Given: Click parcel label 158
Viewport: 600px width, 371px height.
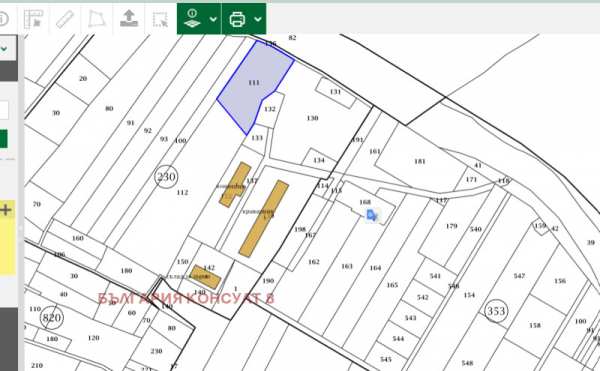Looking at the screenshot, I should [x=535, y=325].
